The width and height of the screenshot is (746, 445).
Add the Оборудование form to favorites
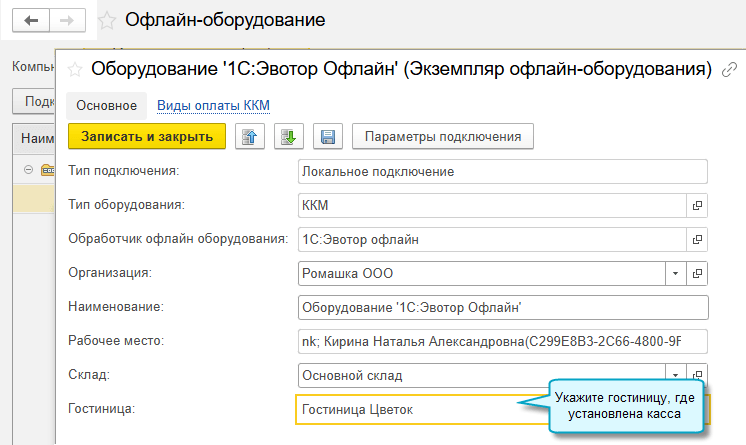point(73,69)
